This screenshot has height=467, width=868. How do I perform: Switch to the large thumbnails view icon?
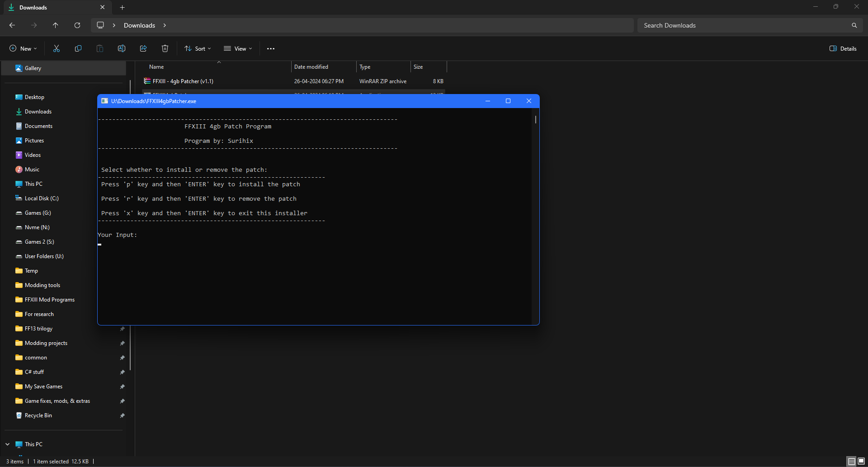[861, 461]
